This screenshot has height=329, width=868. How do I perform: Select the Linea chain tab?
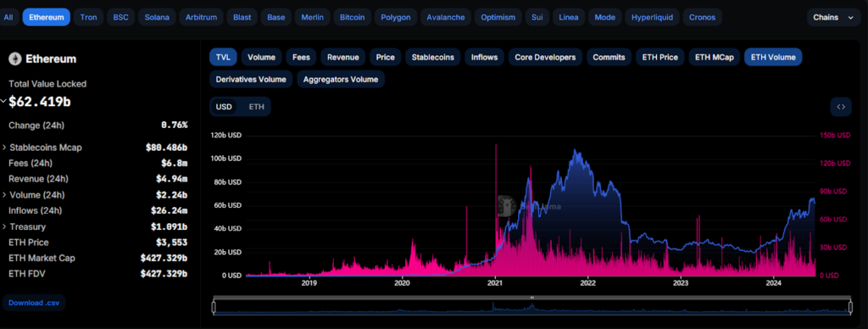(569, 17)
